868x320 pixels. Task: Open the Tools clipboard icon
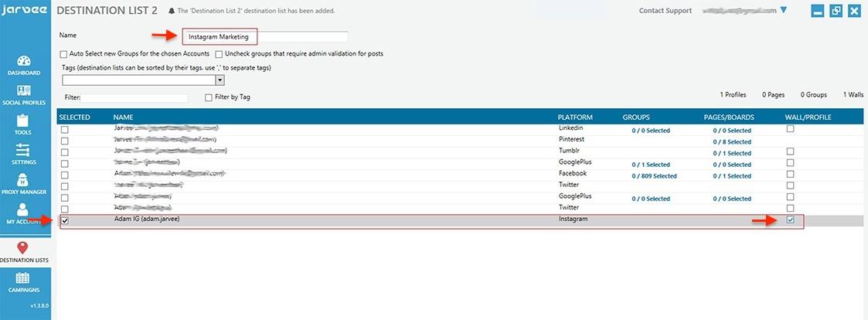(x=23, y=121)
